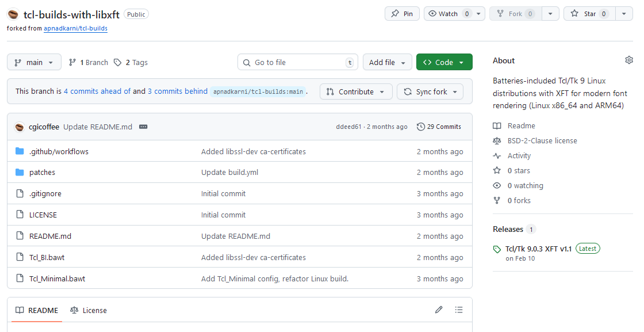This screenshot has width=644, height=332.
Task: Open the README outline list icon
Action: click(459, 310)
